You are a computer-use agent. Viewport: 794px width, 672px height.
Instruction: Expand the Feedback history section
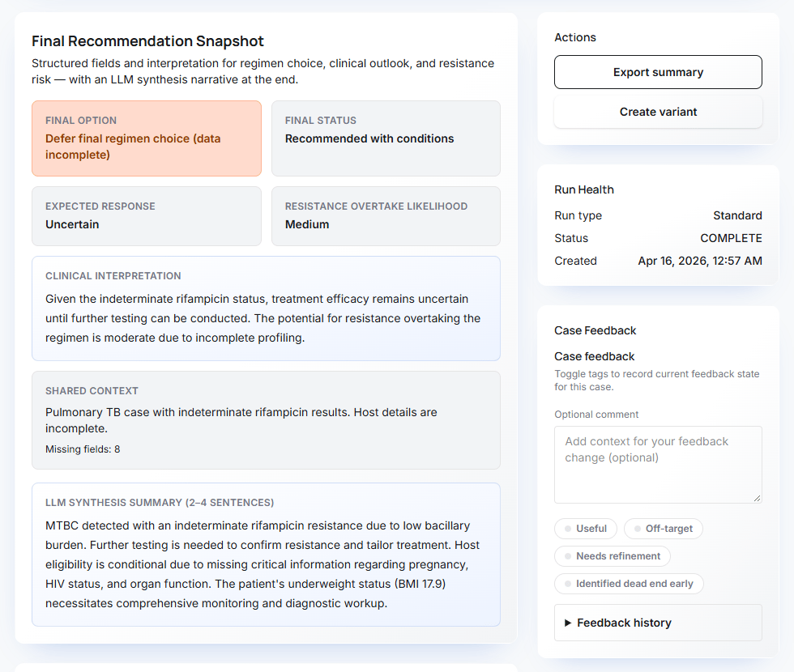tap(658, 623)
